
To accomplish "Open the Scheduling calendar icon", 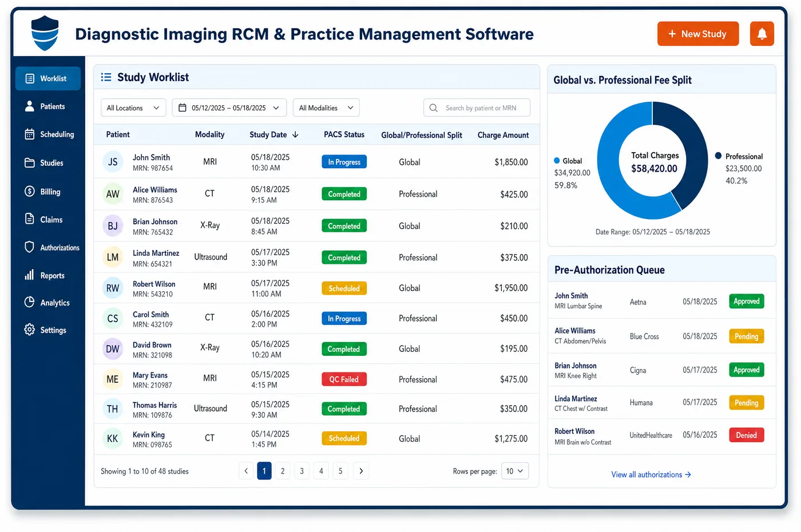I will tap(30, 134).
